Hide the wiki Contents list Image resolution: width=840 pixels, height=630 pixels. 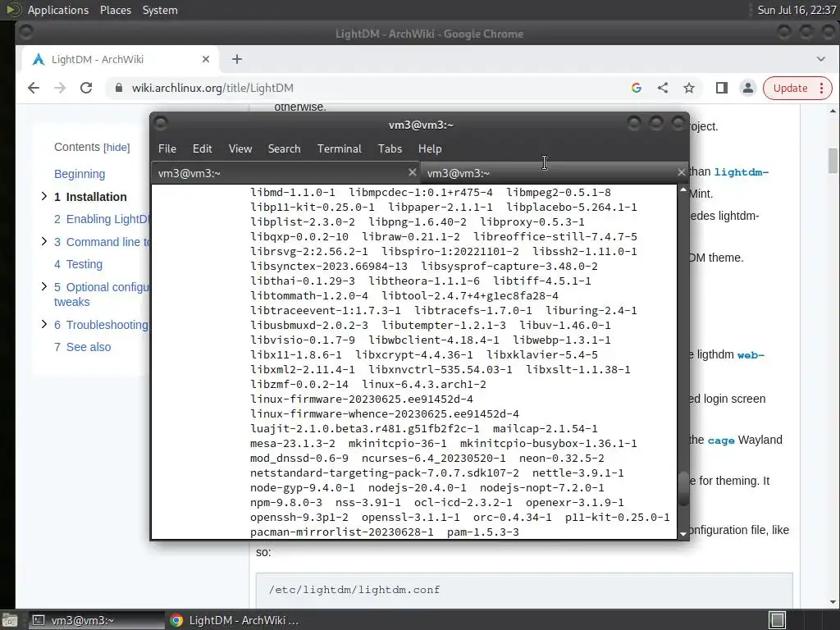[x=116, y=148]
